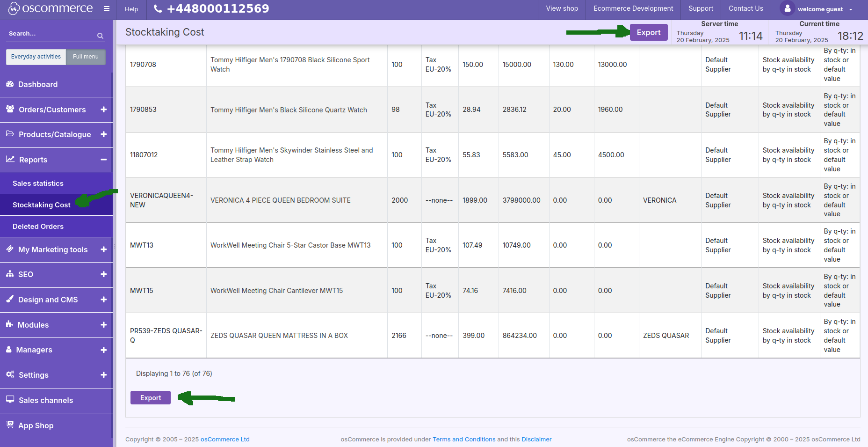This screenshot has height=447, width=868.
Task: Expand SEO submenu plus
Action: tap(104, 274)
